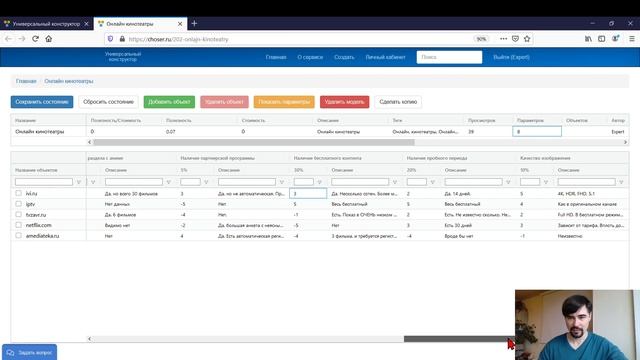
Task: Click the padlock site security icon
Action: 122,39
